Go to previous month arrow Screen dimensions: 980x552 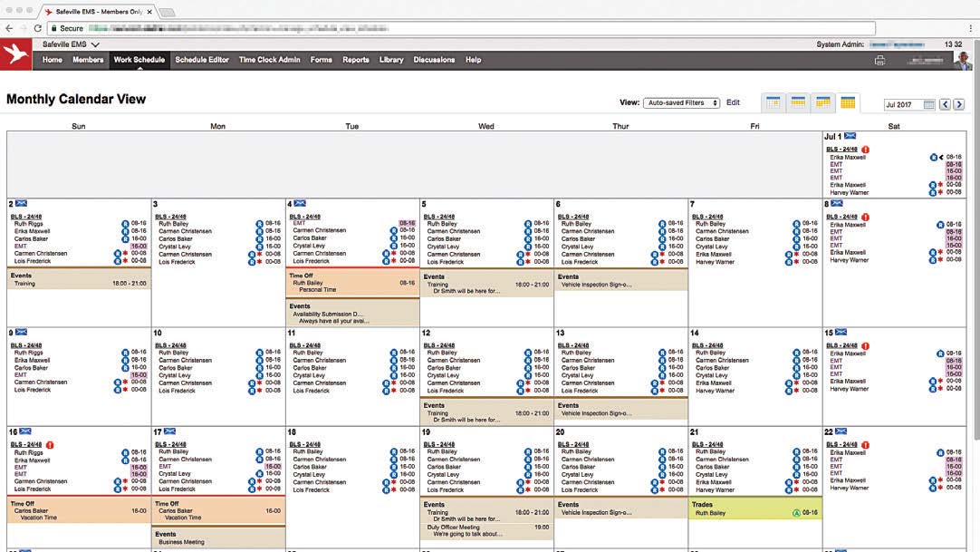[945, 105]
